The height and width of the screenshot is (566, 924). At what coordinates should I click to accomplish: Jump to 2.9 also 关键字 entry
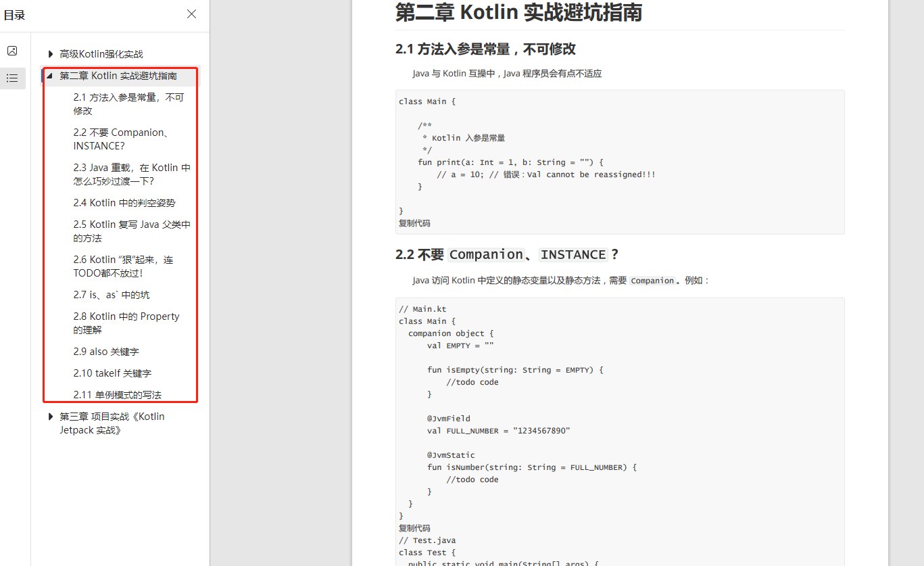pyautogui.click(x=106, y=352)
